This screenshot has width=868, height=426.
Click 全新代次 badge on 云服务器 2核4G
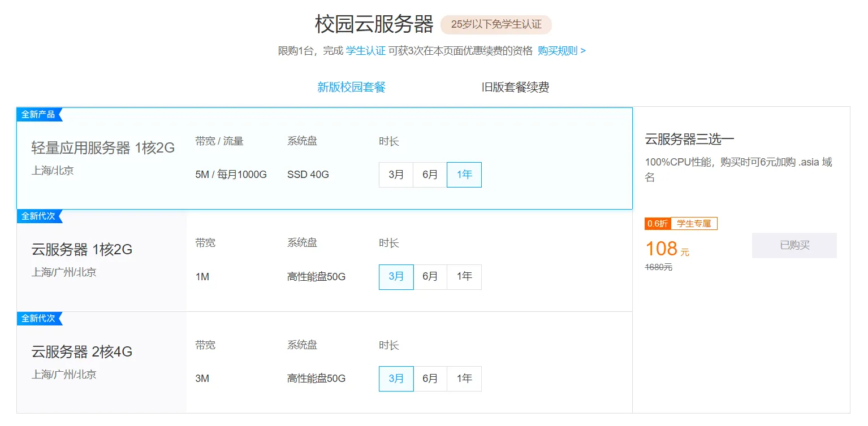tap(38, 319)
